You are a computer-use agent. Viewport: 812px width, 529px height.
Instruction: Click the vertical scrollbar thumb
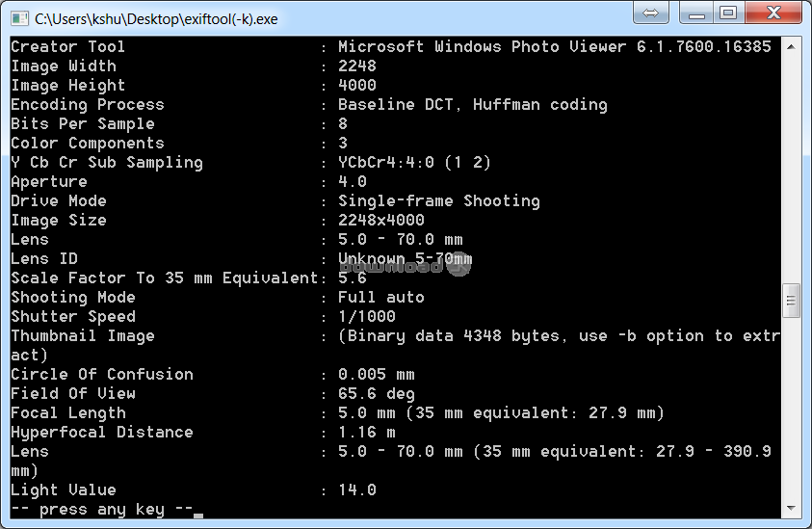(791, 301)
